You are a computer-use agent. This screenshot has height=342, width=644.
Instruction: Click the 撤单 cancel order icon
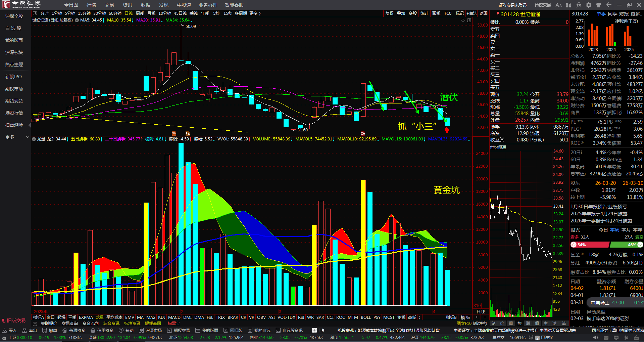(x=50, y=330)
